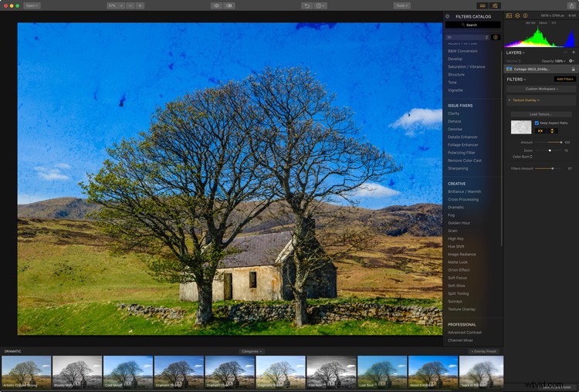Select Saturation / Vibrance filter
This screenshot has height=392, width=579.
pyautogui.click(x=466, y=67)
